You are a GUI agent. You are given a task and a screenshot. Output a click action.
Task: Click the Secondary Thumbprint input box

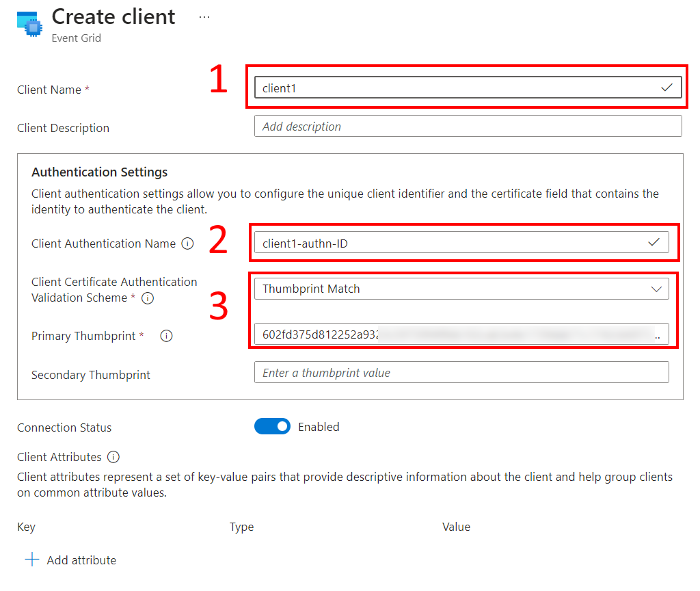[461, 373]
